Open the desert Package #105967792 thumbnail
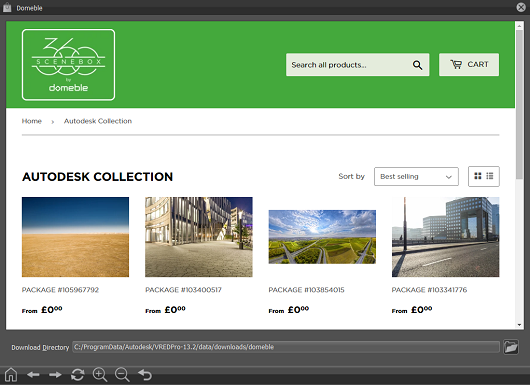 coord(75,237)
